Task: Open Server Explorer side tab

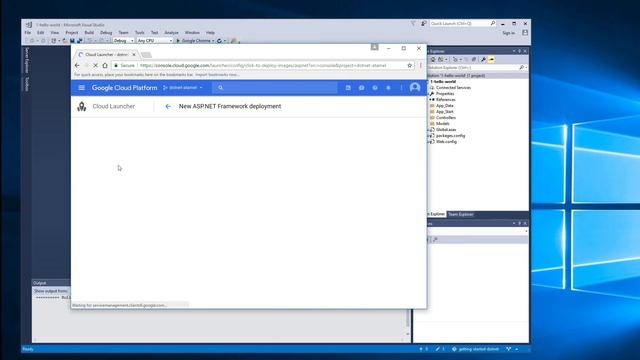Action: click(27, 60)
